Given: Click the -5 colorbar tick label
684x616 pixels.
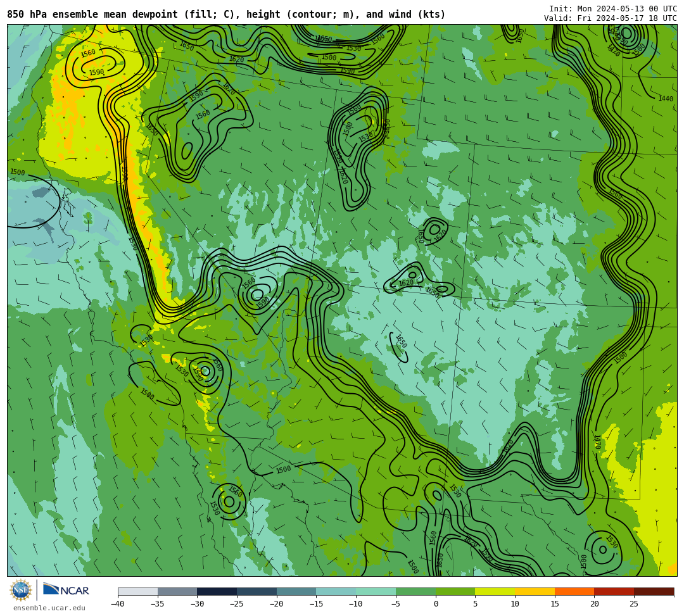Looking at the screenshot, I should (x=396, y=604).
